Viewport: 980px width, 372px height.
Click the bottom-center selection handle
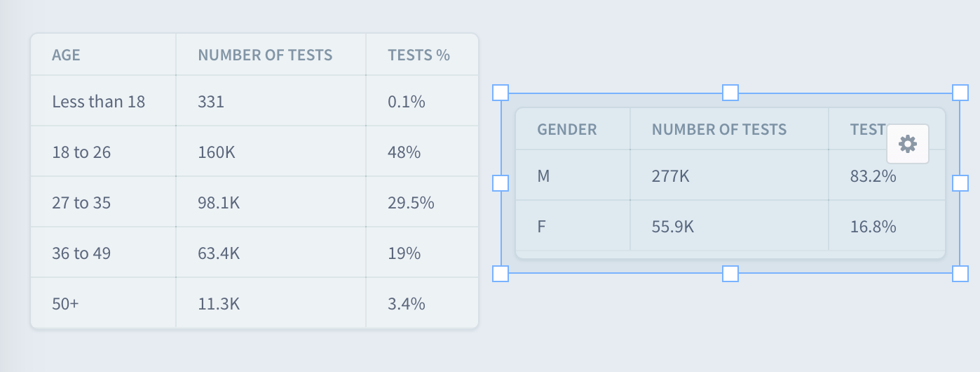730,273
